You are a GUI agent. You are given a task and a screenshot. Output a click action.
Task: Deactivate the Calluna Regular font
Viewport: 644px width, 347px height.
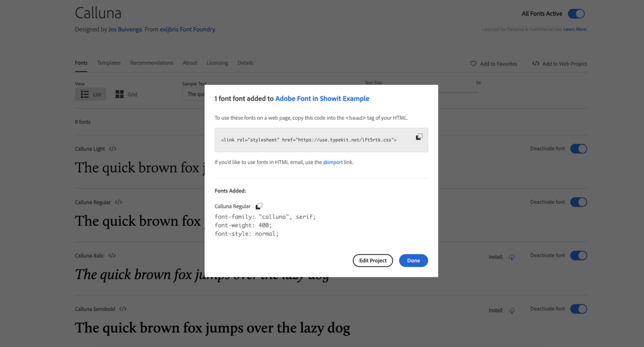pos(579,202)
